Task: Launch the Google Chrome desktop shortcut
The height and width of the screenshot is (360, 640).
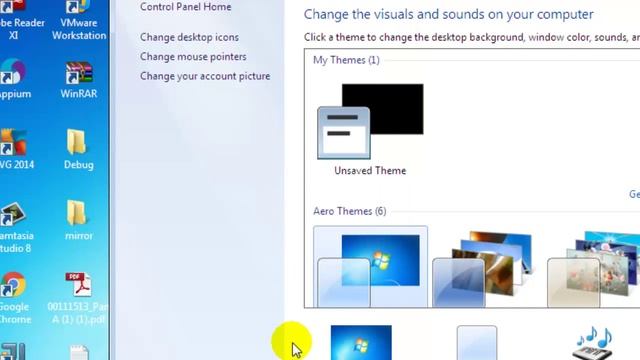Action: click(15, 298)
